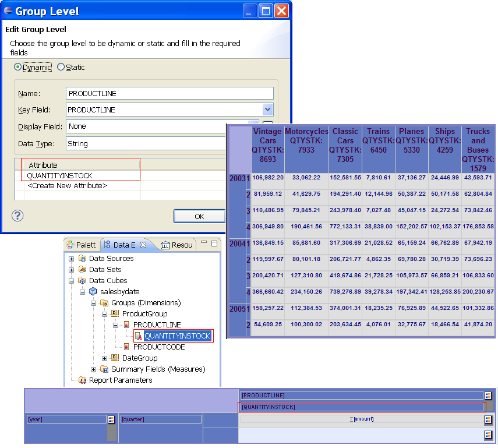
Task: Click the Data Sources folder icon
Action: (x=82, y=258)
